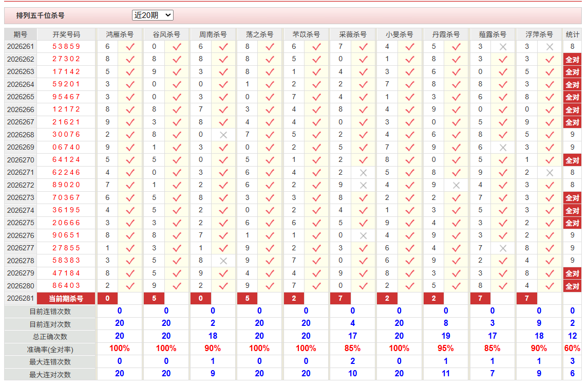Click winning number 86403
Image resolution: width=588 pixels, height=385 pixels.
tap(66, 286)
